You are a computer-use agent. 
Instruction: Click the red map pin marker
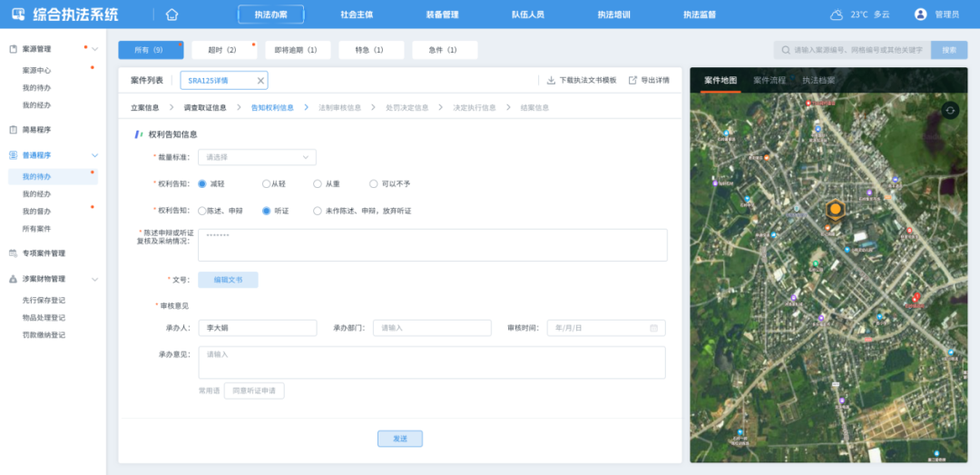pyautogui.click(x=916, y=296)
